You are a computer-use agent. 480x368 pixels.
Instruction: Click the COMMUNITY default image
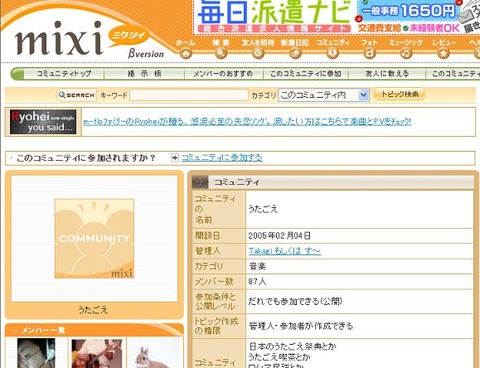(94, 239)
